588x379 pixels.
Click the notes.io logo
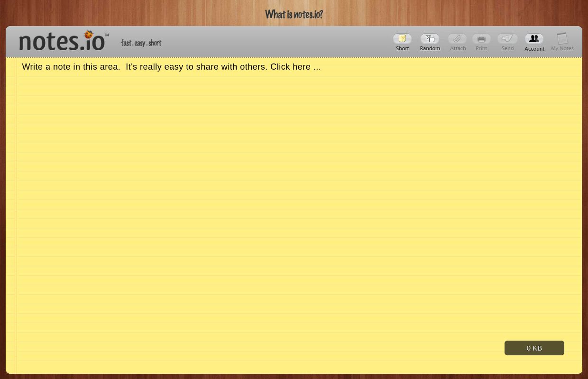[x=64, y=41]
